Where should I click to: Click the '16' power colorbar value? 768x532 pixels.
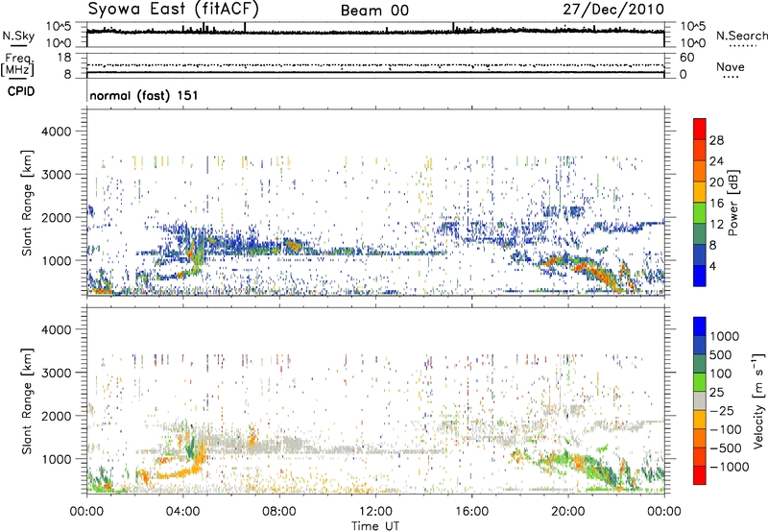click(x=716, y=204)
